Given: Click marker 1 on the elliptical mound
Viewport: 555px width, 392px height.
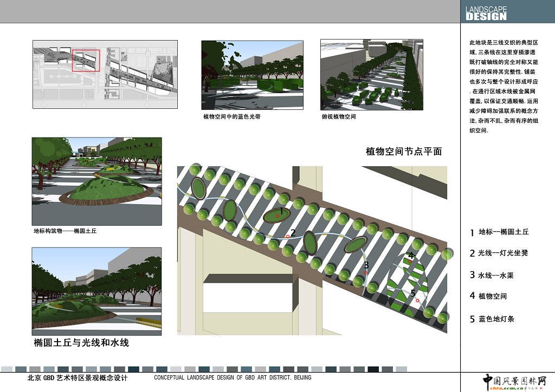Looking at the screenshot, I should 277,215.
